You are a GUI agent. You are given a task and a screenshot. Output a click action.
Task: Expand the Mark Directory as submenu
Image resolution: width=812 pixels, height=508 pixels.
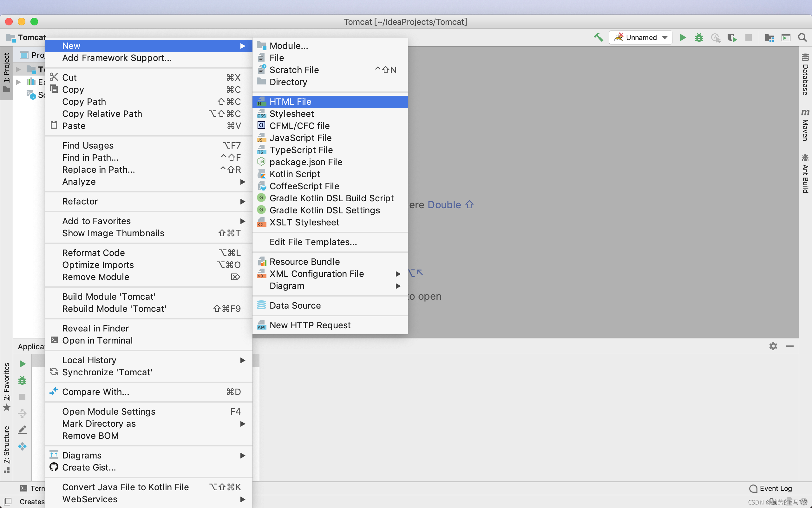click(x=148, y=424)
